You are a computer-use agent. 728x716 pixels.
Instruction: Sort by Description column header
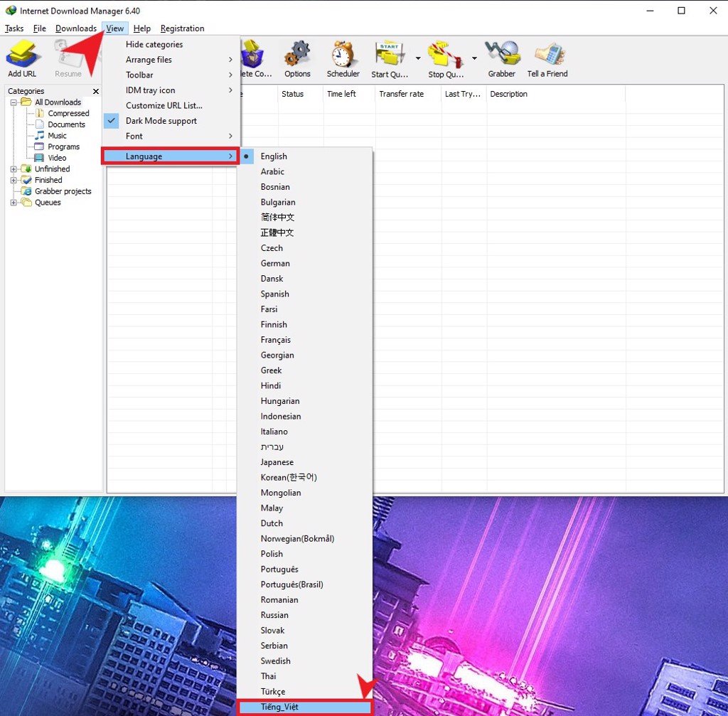pyautogui.click(x=556, y=94)
